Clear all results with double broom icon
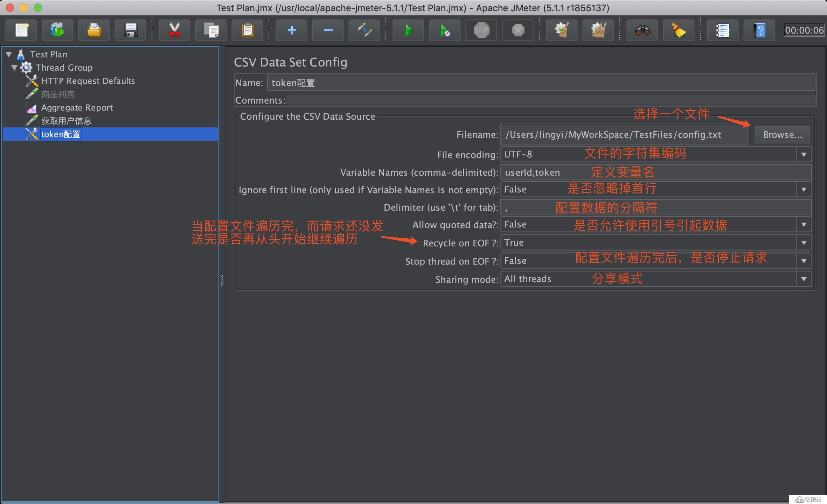827x504 pixels. [598, 30]
